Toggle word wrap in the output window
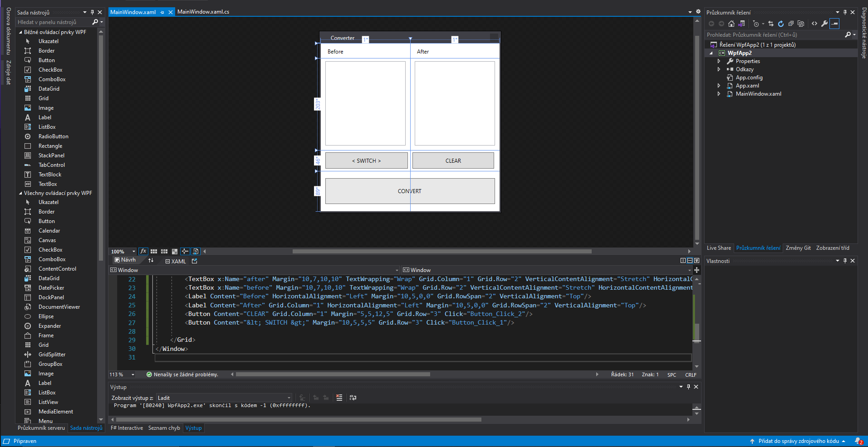Image resolution: width=868 pixels, height=447 pixels. pyautogui.click(x=353, y=398)
